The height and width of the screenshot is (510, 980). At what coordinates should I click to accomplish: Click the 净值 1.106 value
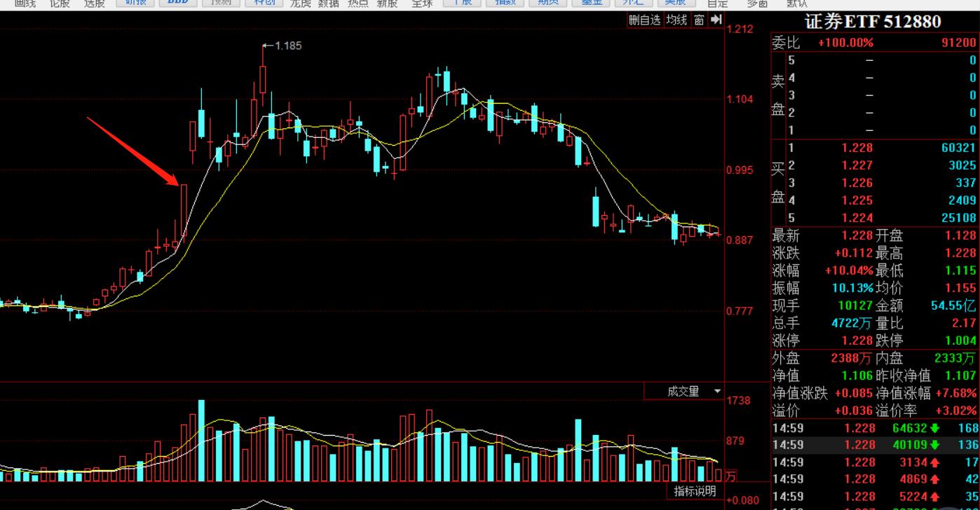pos(857,375)
